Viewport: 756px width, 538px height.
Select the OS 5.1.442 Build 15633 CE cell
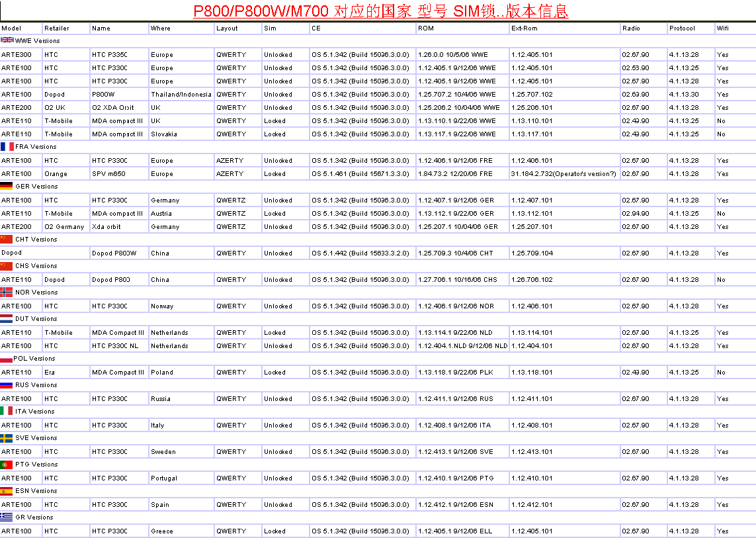362,253
